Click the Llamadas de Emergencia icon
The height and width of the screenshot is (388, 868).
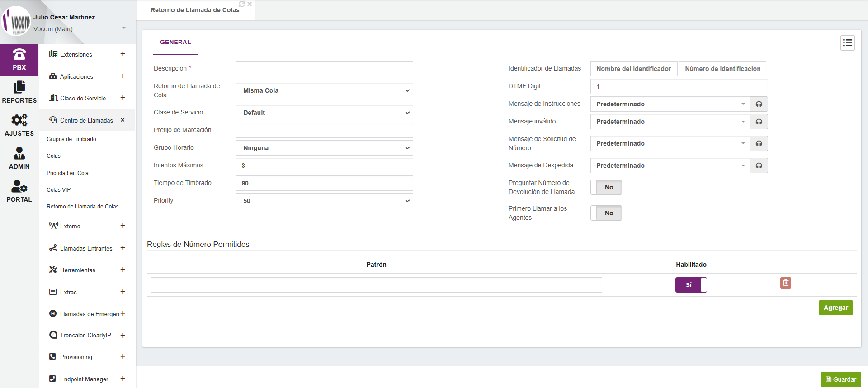tap(53, 314)
